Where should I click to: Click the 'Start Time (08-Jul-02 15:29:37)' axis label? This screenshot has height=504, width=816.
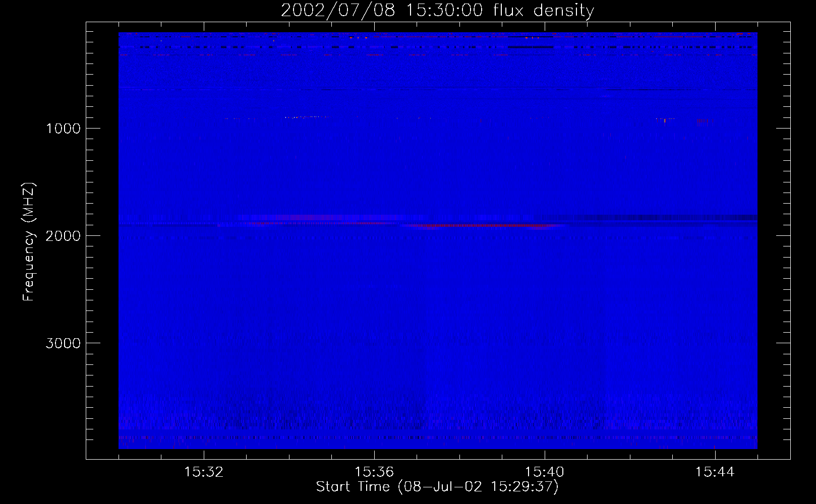click(x=437, y=487)
